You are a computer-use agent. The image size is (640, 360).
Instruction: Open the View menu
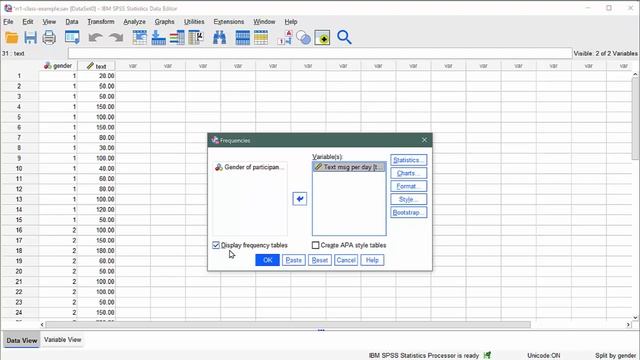[49, 22]
